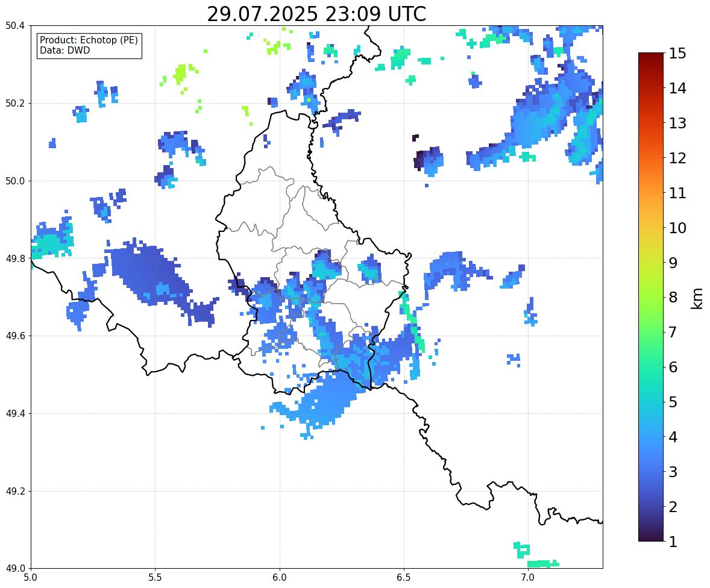Select the colorbar label 8
Viewport: 710px width, 588px height.
click(x=673, y=298)
